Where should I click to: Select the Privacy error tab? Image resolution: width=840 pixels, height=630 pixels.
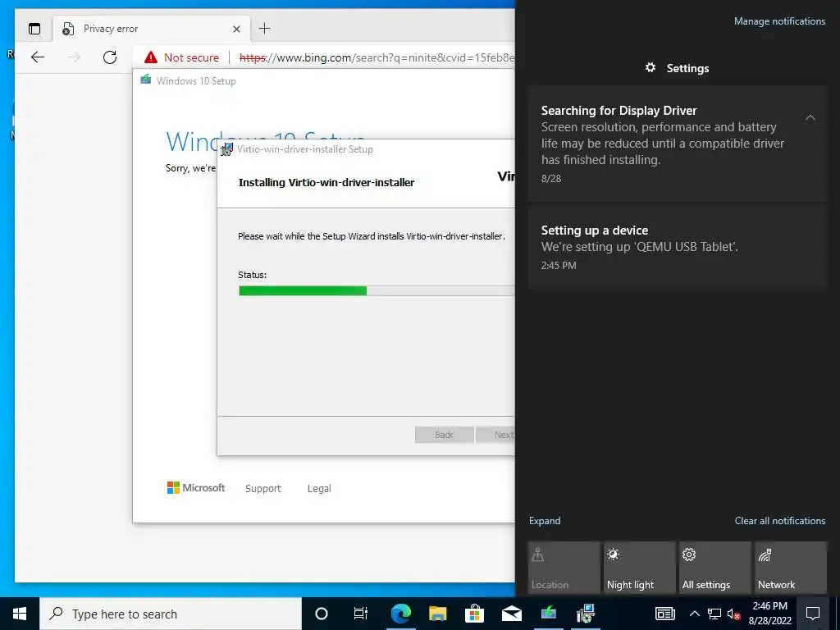152,29
